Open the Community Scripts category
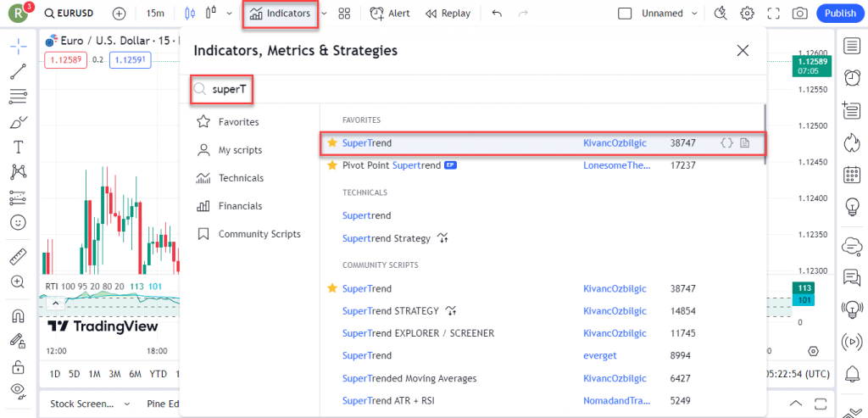This screenshot has width=868, height=418. (x=259, y=234)
